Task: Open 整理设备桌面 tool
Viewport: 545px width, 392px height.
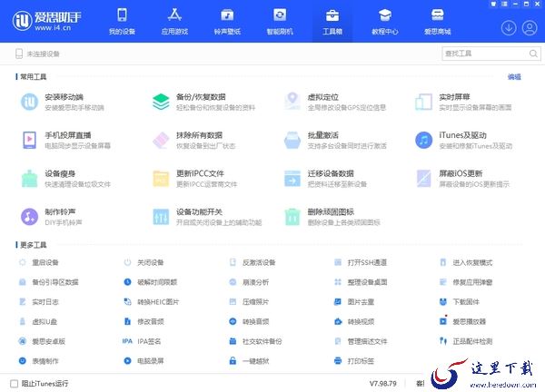Action: [361, 282]
